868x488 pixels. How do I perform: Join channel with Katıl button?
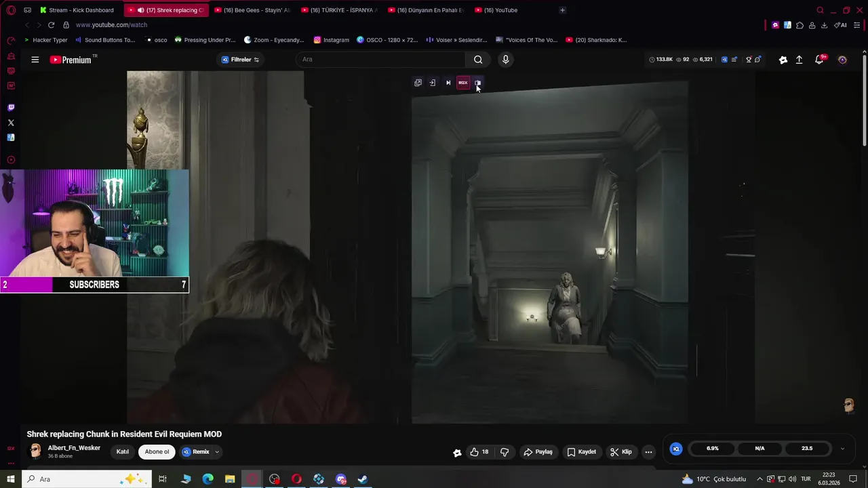(x=123, y=452)
